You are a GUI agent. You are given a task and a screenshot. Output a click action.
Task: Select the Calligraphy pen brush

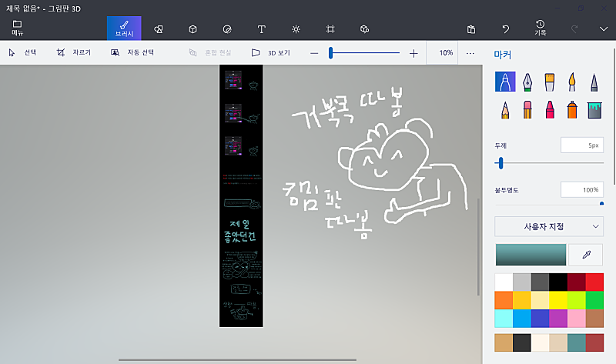point(527,82)
